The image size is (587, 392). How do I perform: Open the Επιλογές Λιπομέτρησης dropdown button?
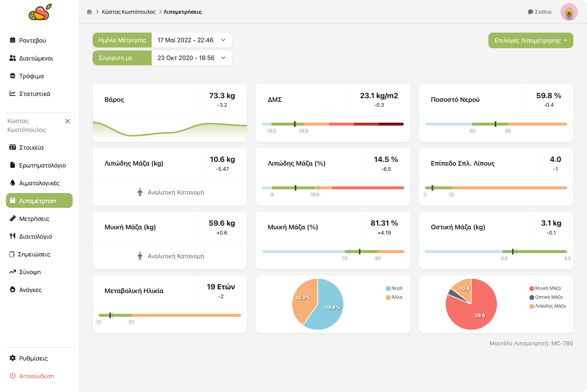point(530,40)
